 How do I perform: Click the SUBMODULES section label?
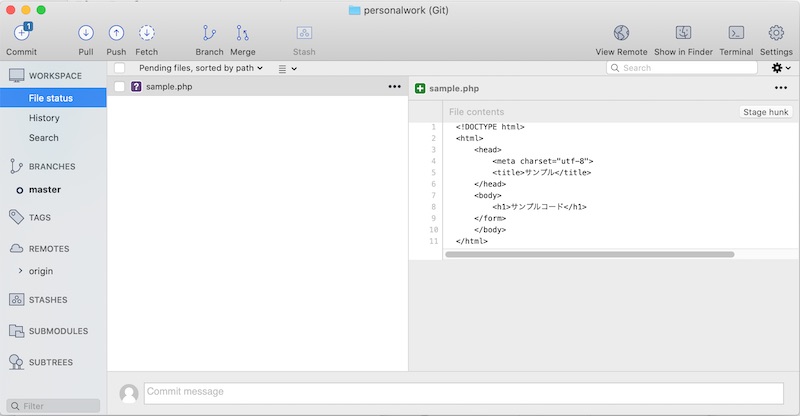coord(58,331)
